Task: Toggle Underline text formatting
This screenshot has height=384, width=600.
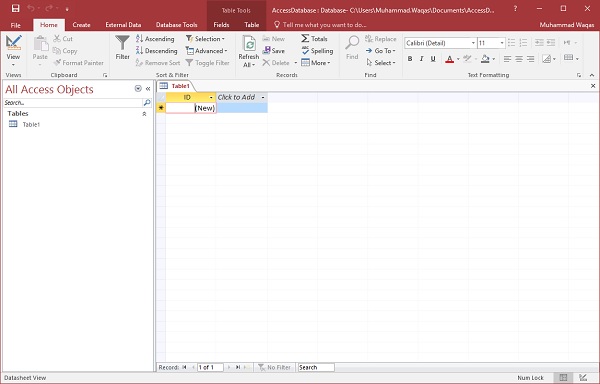Action: 433,59
